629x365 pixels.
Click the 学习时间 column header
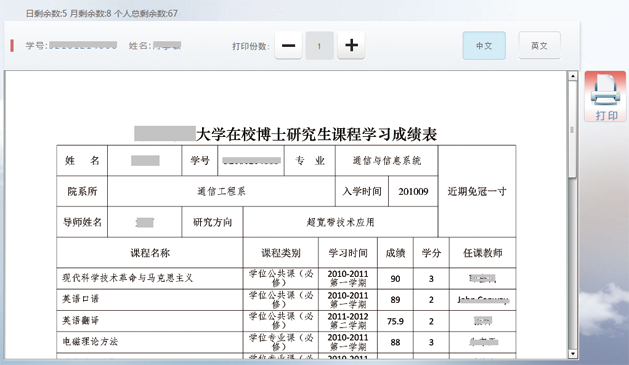point(348,253)
